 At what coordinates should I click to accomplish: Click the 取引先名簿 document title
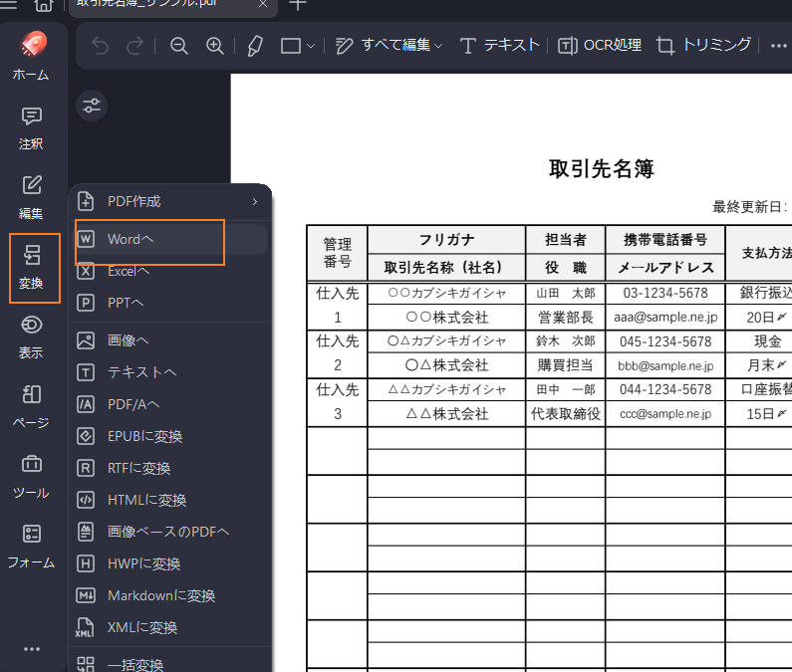click(601, 168)
